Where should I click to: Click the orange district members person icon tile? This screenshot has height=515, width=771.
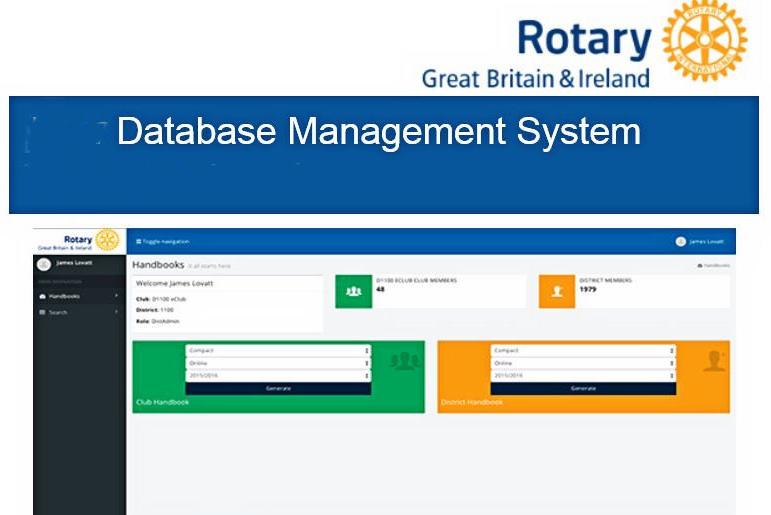click(x=557, y=291)
